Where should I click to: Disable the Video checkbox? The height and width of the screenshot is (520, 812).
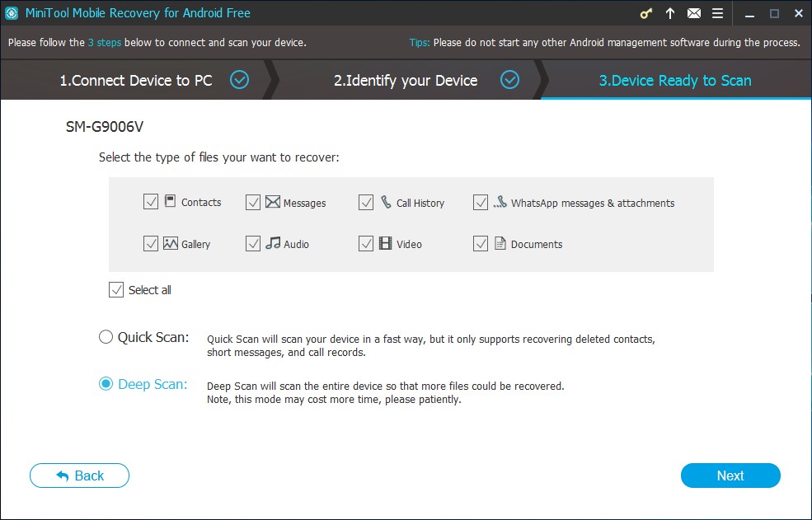click(366, 243)
